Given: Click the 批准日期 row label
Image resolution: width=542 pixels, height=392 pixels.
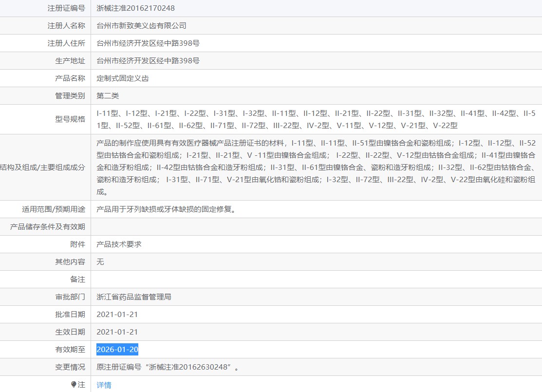Looking at the screenshot, I should coord(70,315).
